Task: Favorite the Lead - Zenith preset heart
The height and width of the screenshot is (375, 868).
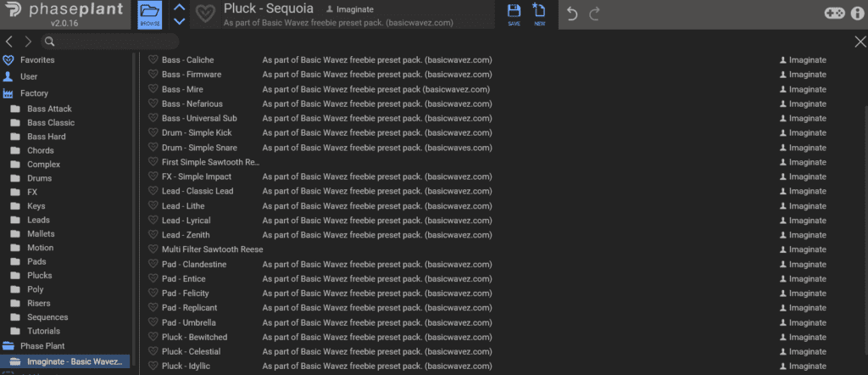Action: point(153,235)
